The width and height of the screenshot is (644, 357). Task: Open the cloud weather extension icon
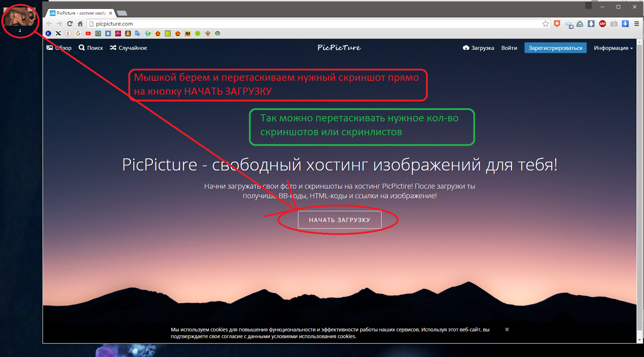(569, 25)
